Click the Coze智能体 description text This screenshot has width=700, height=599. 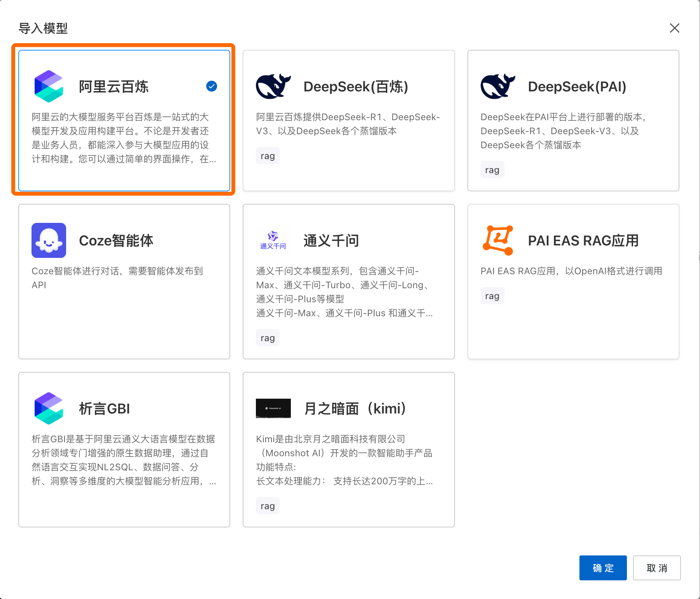tap(117, 278)
